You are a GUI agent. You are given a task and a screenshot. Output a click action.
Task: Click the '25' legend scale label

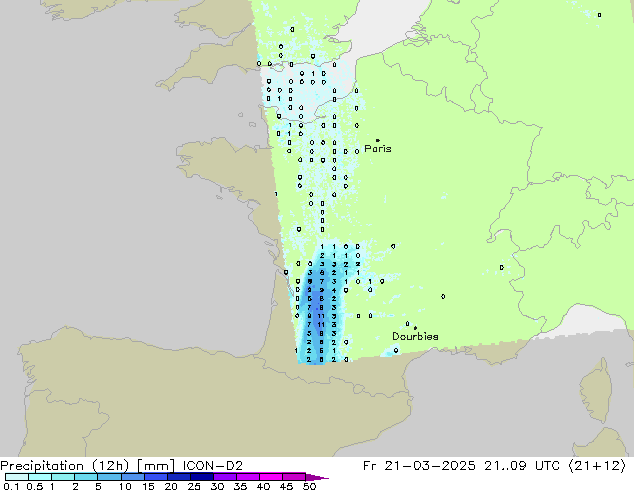(x=194, y=486)
